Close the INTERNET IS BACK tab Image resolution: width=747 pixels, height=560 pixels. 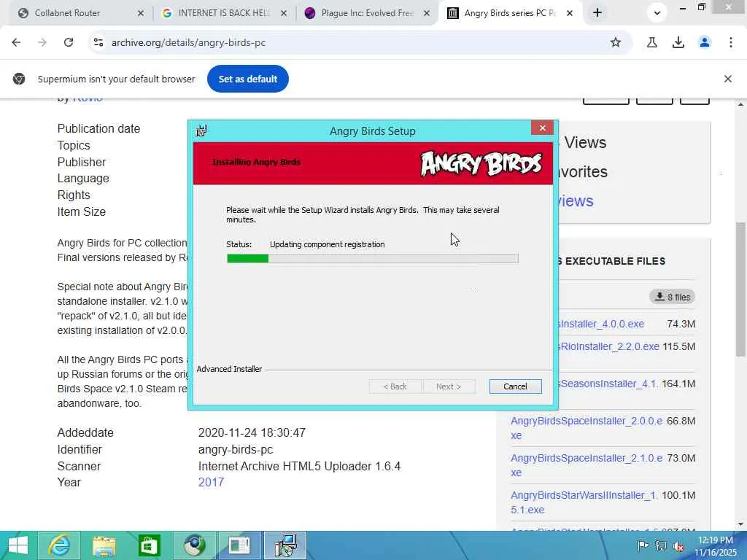284,13
